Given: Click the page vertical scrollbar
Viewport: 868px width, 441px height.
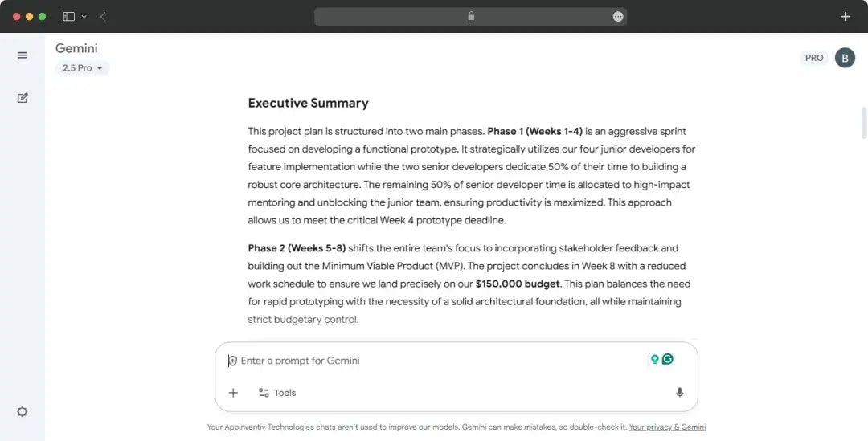Looking at the screenshot, I should (864, 123).
